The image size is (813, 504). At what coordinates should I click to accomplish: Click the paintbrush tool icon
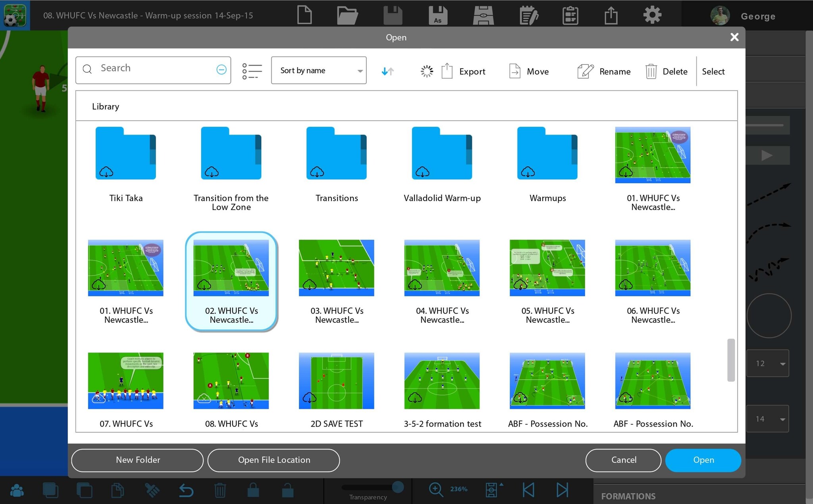pos(152,490)
